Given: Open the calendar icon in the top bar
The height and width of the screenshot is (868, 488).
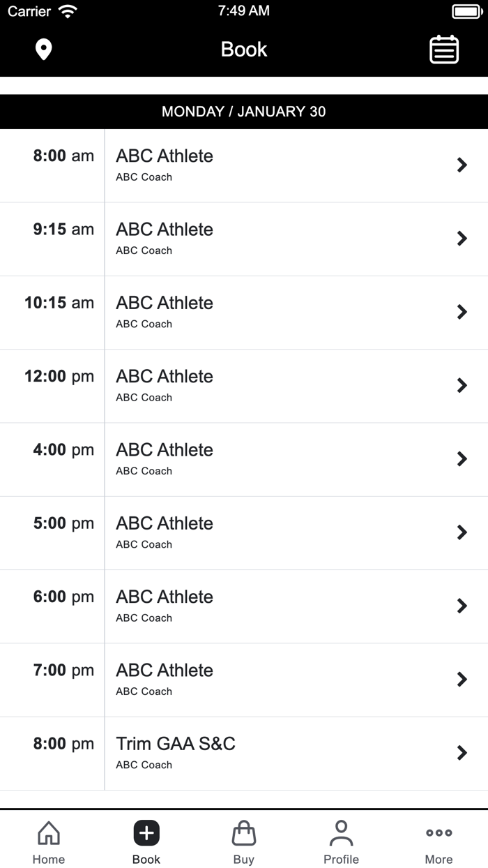Looking at the screenshot, I should (x=444, y=50).
